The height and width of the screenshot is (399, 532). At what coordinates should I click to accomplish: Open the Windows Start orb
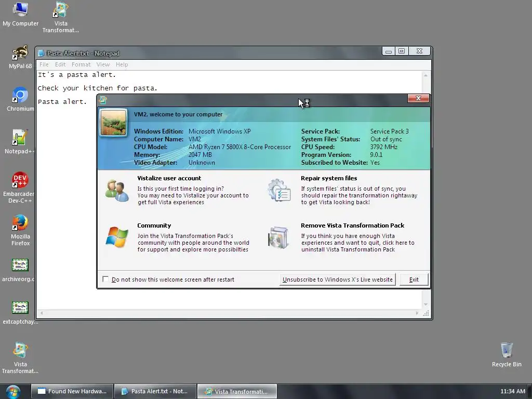[x=13, y=392]
